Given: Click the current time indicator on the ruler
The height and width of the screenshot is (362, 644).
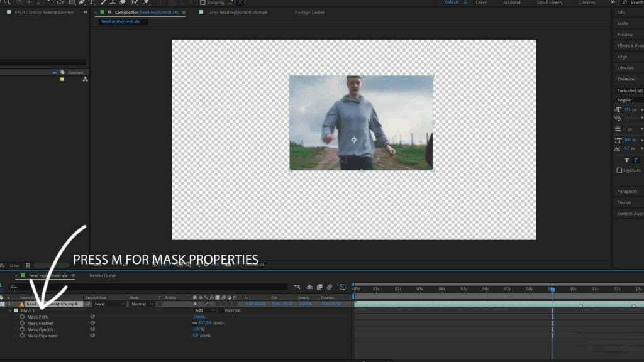Looking at the screenshot, I should pos(552,290).
